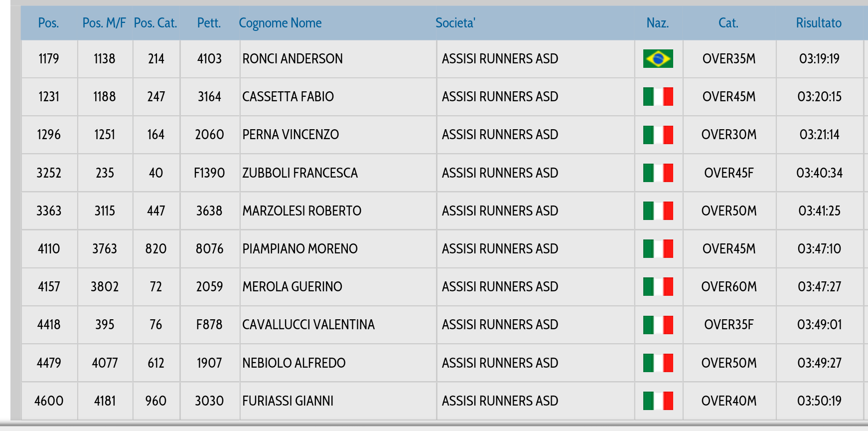868x431 pixels.
Task: Click the Italy flag in Furiassi Gianni row
Action: tap(658, 401)
